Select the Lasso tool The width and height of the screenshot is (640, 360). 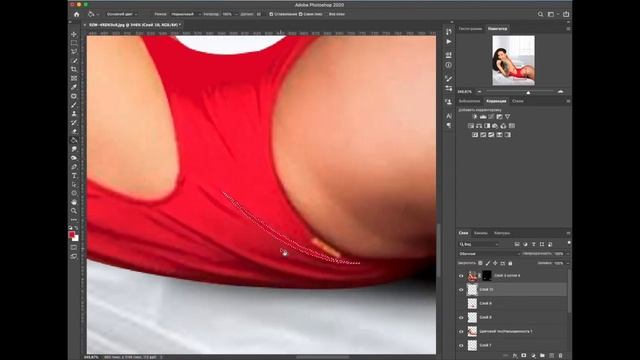coord(74,52)
